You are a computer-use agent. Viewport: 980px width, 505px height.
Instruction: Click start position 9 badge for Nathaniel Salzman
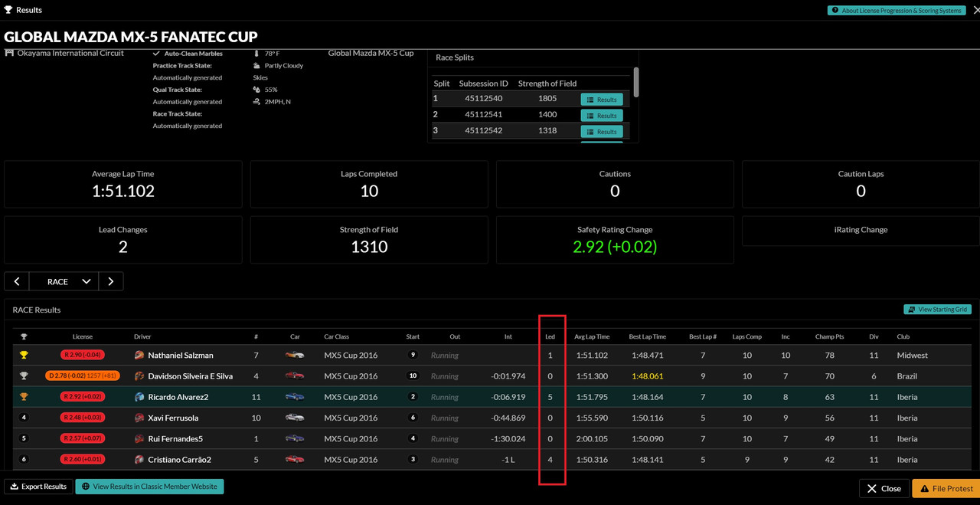click(413, 356)
